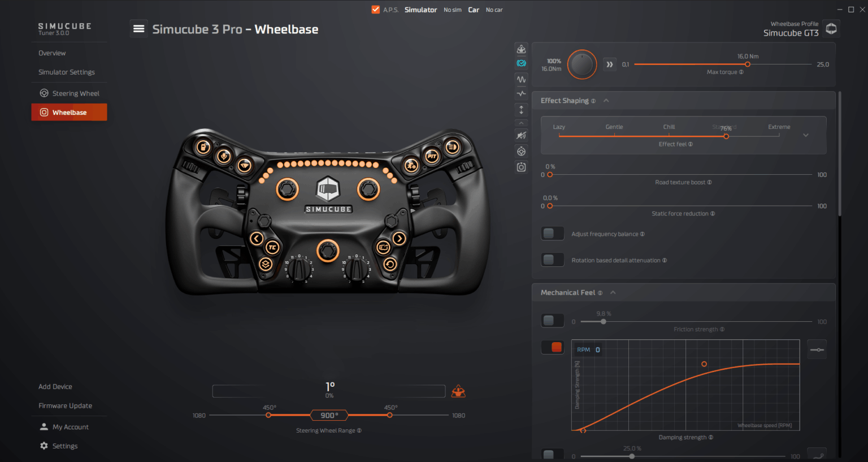868x462 pixels.
Task: Click the Max torque slider handle
Action: 748,64
